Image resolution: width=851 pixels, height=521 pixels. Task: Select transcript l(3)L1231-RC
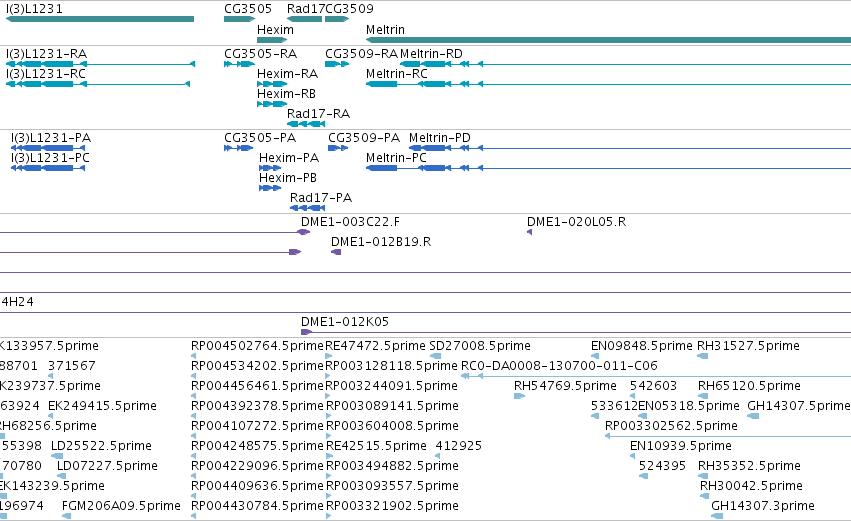tap(98, 84)
